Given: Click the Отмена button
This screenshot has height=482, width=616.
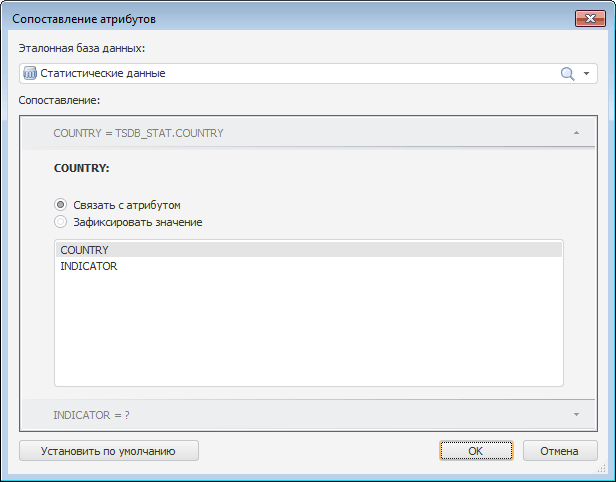Looking at the screenshot, I should pos(560,451).
